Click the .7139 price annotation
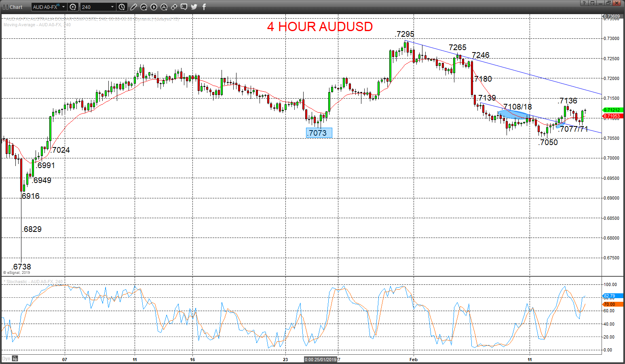 (x=486, y=98)
